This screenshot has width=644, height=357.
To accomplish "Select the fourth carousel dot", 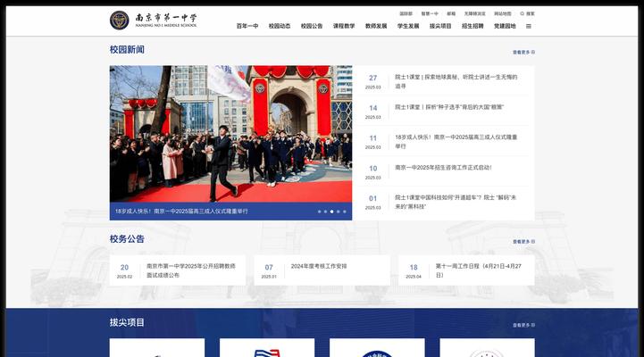I will point(338,212).
